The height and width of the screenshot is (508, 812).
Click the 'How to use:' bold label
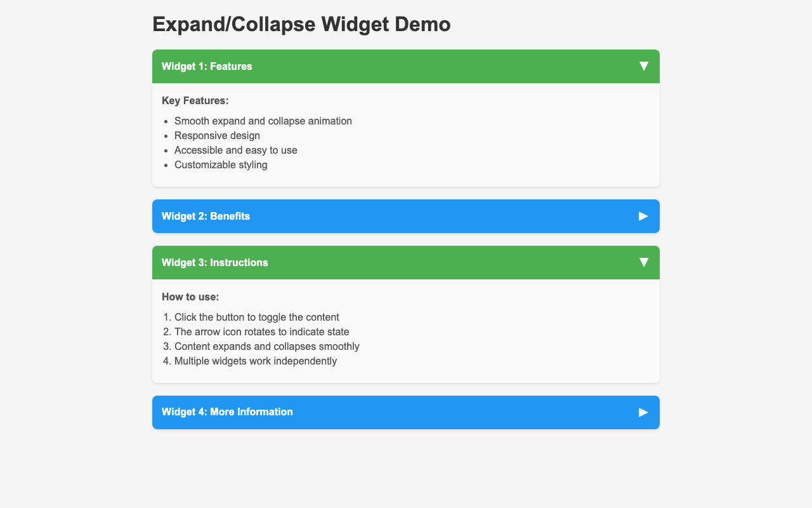(x=190, y=297)
